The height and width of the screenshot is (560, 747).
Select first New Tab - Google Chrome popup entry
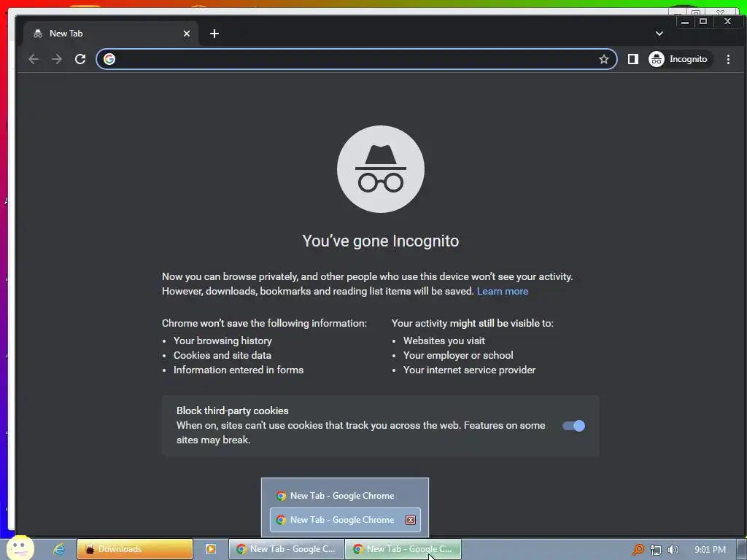[345, 496]
